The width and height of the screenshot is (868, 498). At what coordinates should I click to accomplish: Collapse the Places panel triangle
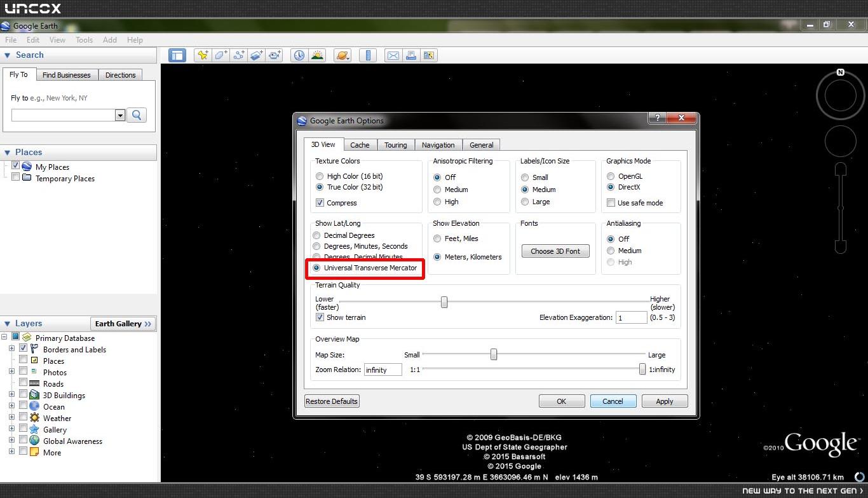coord(8,153)
